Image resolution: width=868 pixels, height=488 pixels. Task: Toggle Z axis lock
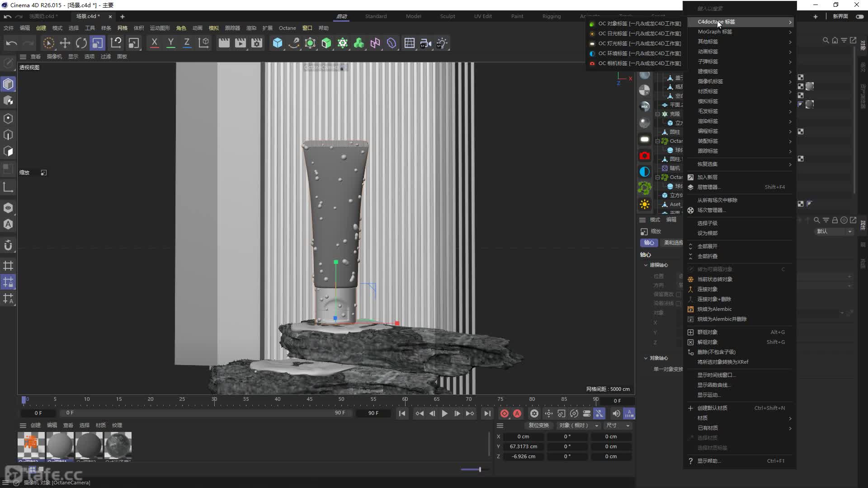[187, 43]
